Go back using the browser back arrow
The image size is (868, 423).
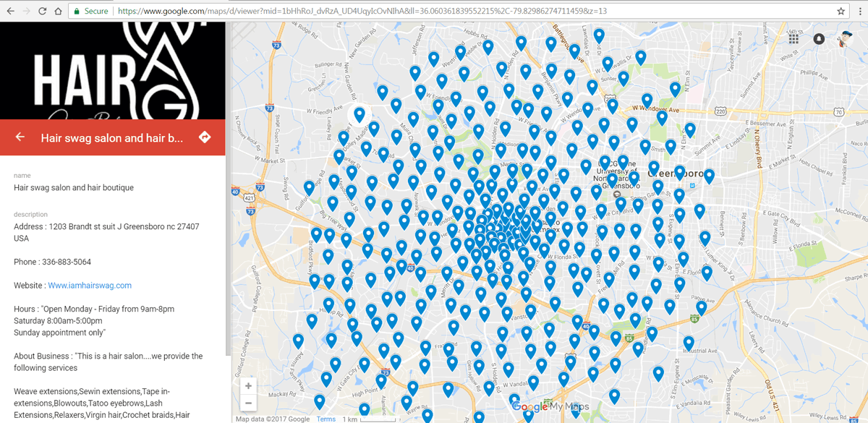point(10,12)
